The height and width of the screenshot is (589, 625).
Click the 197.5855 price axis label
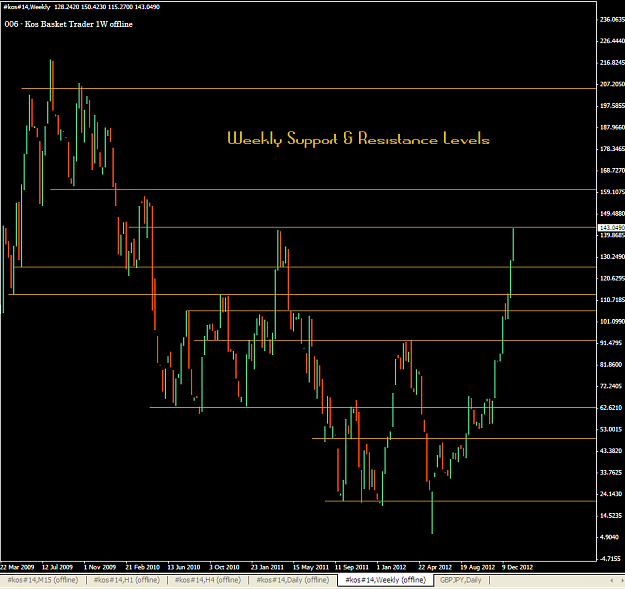tap(612, 106)
